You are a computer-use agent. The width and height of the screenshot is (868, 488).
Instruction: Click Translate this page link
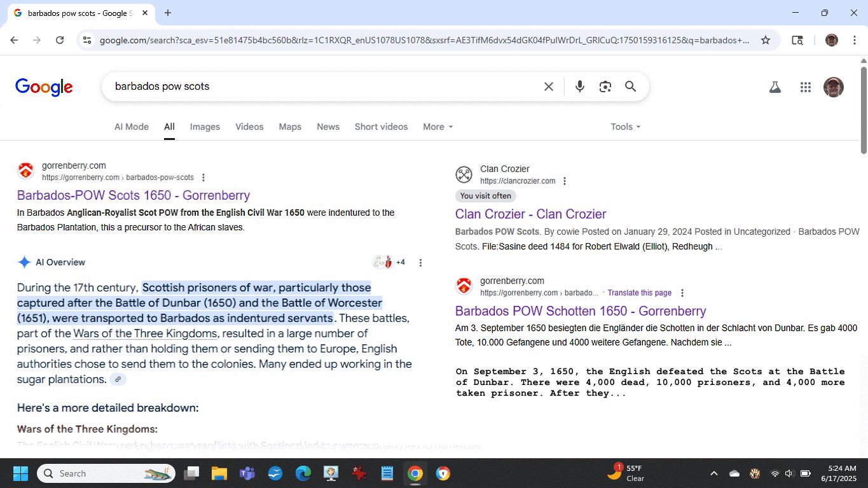click(639, 293)
